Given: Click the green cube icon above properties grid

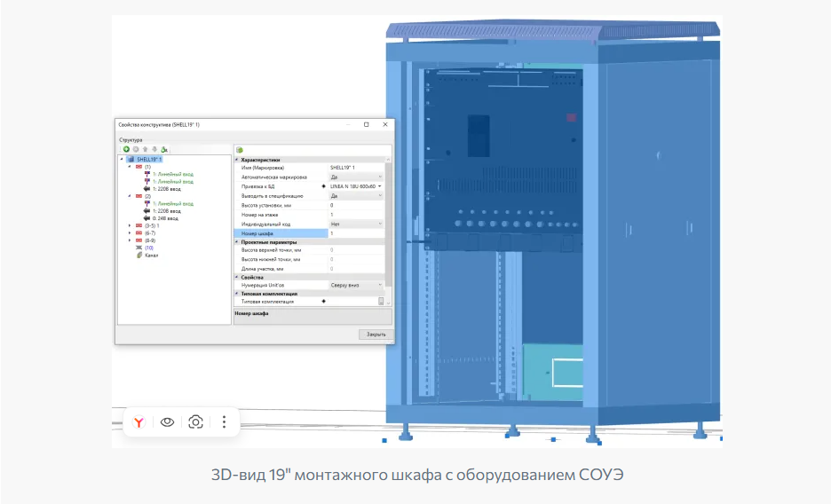Looking at the screenshot, I should 240,149.
